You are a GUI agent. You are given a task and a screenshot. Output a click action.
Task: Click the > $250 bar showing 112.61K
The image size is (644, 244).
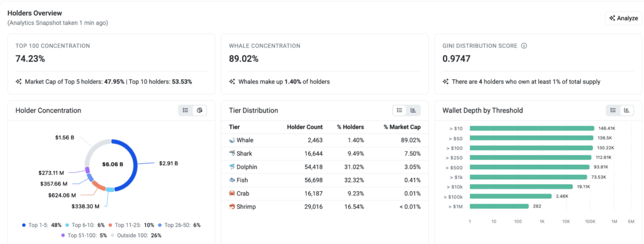click(x=531, y=157)
